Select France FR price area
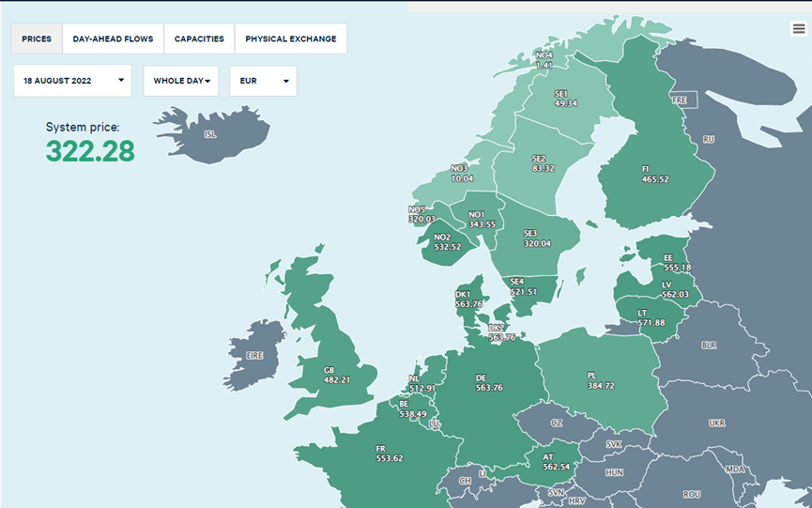 tap(388, 453)
